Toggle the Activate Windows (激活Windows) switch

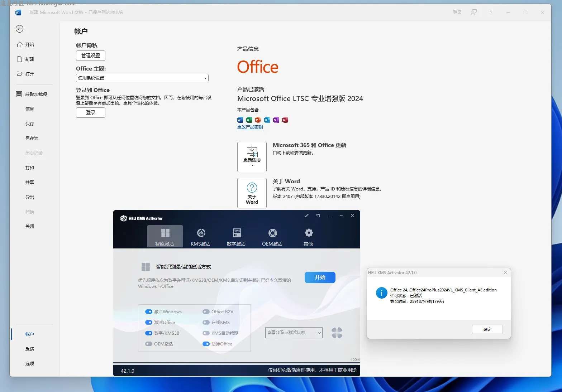click(x=148, y=312)
